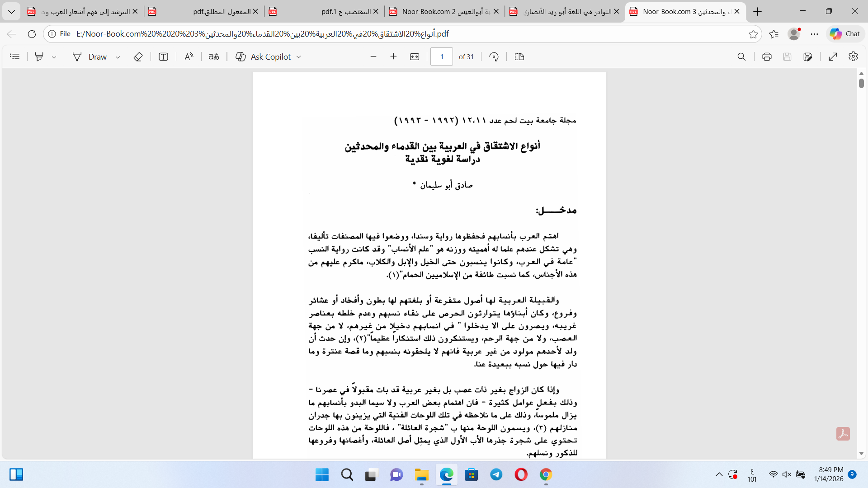Start Read aloud
Viewport: 868px width, 488px height.
[x=189, y=57]
